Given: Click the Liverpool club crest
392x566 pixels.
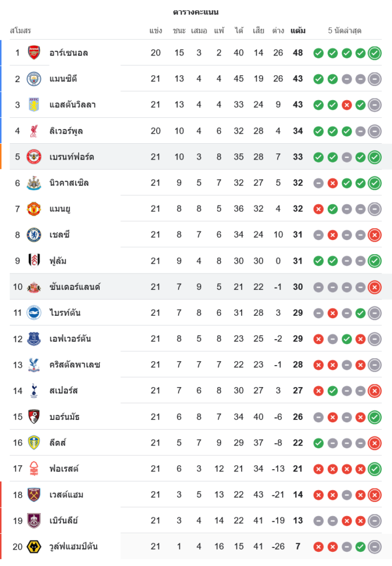Looking at the screenshot, I should pos(35,131).
